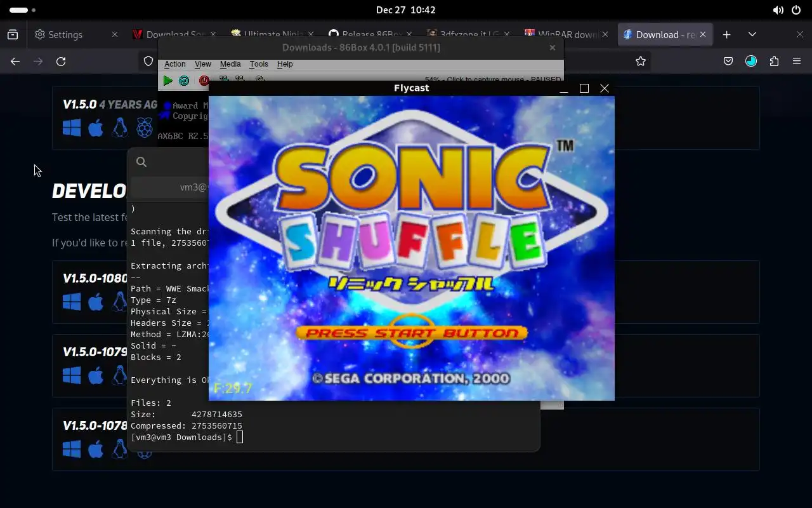Click Windows icon under V1.5.0-1079
The width and height of the screenshot is (812, 508).
pyautogui.click(x=72, y=375)
